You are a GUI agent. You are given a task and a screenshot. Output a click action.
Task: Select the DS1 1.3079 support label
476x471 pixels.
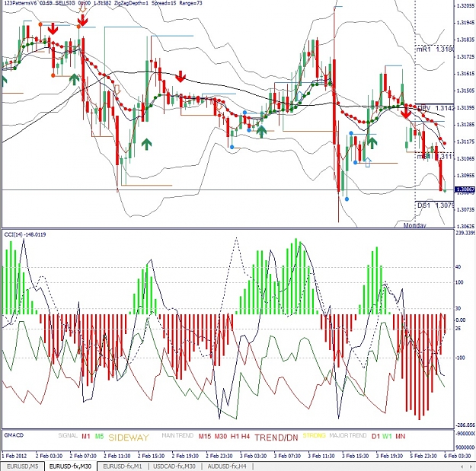[x=436, y=205]
